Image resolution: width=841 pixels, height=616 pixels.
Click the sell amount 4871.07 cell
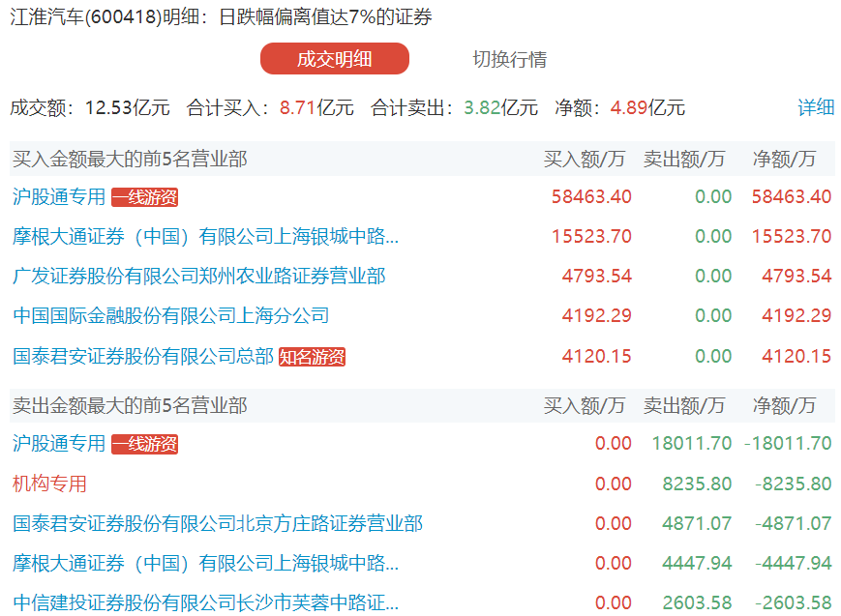pyautogui.click(x=697, y=524)
